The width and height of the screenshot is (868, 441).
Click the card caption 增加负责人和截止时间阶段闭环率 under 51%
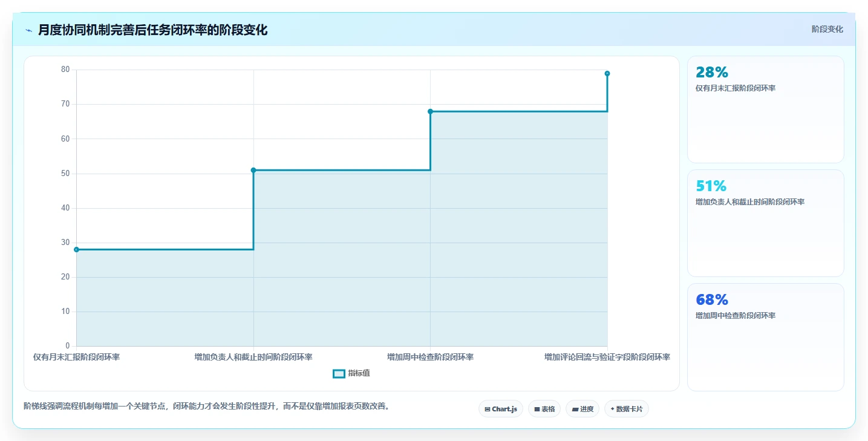click(750, 202)
